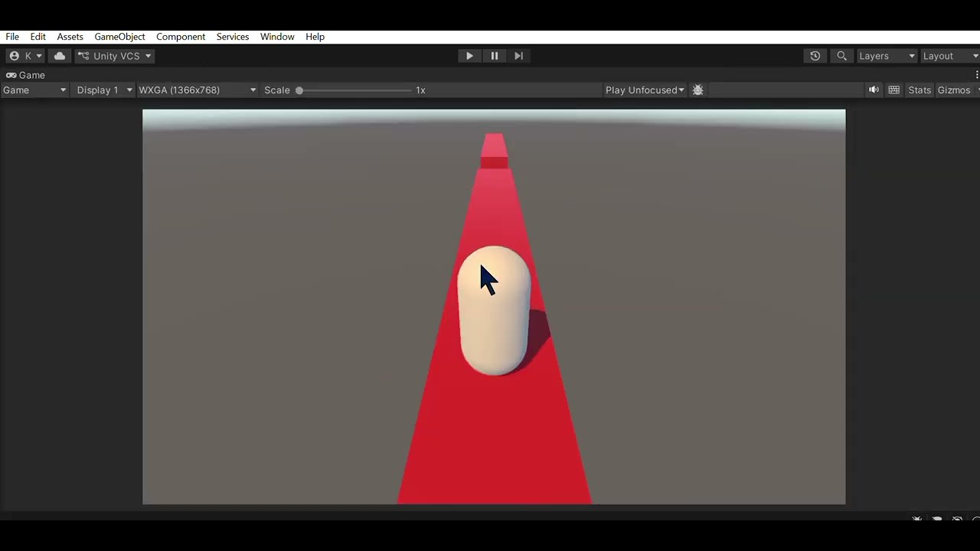The height and width of the screenshot is (551, 980).
Task: Click the capsule player in Game view
Action: [x=495, y=311]
